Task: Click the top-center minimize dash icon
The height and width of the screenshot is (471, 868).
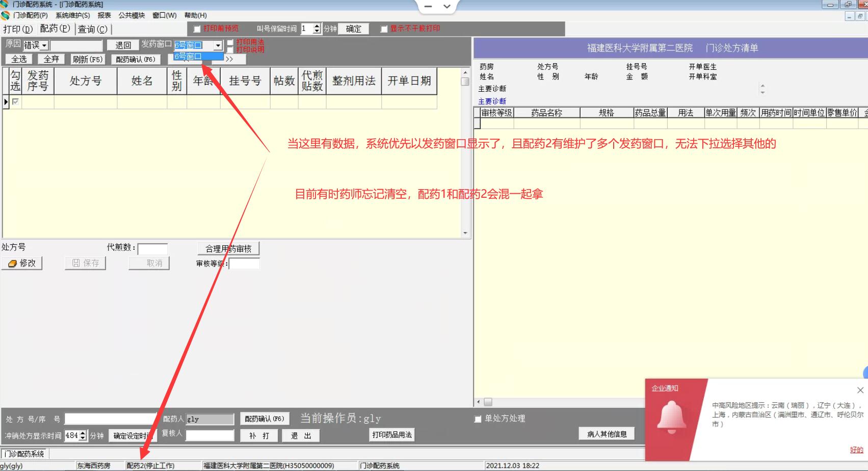Action: click(428, 7)
